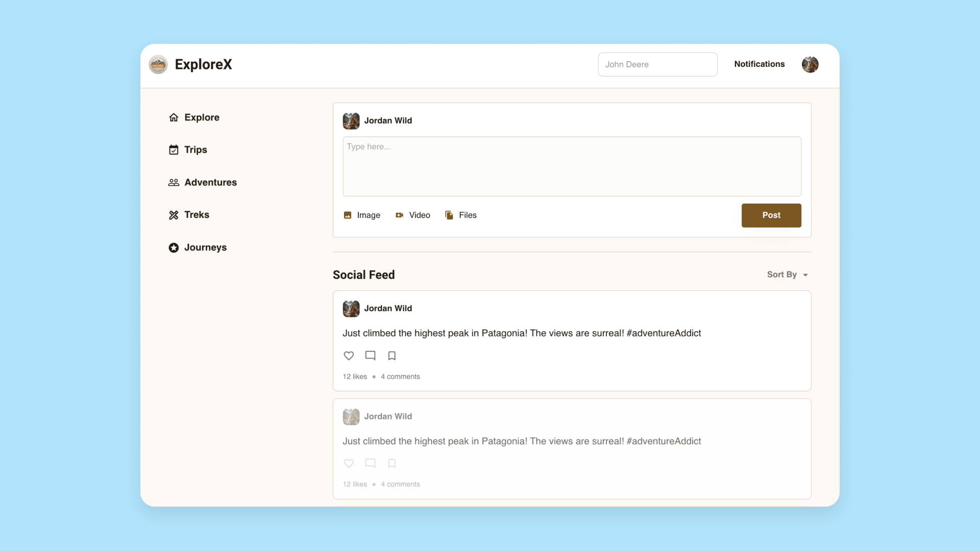Click the comment icon on second post
The height and width of the screenshot is (551, 980).
click(370, 463)
